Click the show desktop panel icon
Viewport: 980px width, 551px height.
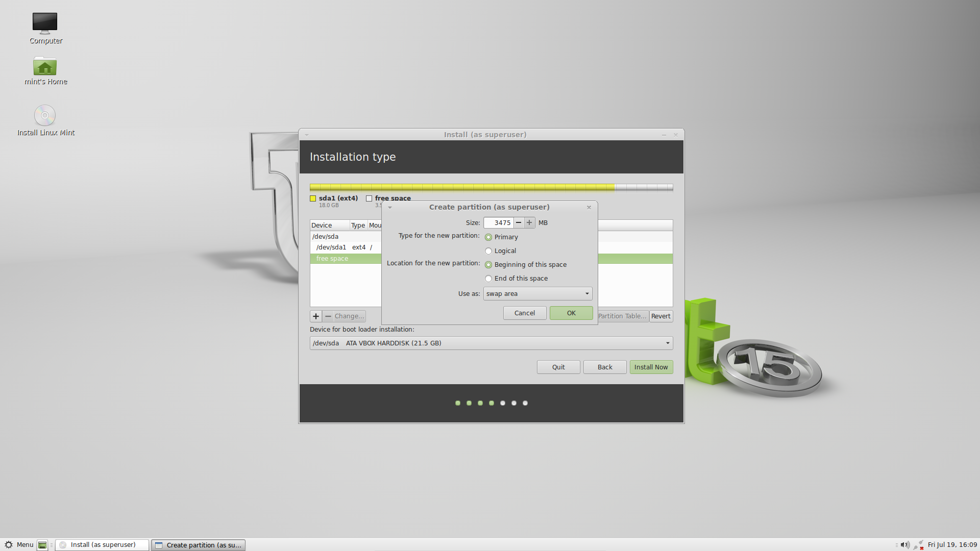(42, 545)
